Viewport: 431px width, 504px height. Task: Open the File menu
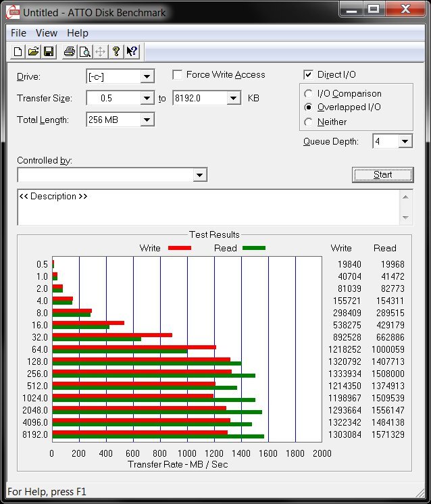pos(18,33)
